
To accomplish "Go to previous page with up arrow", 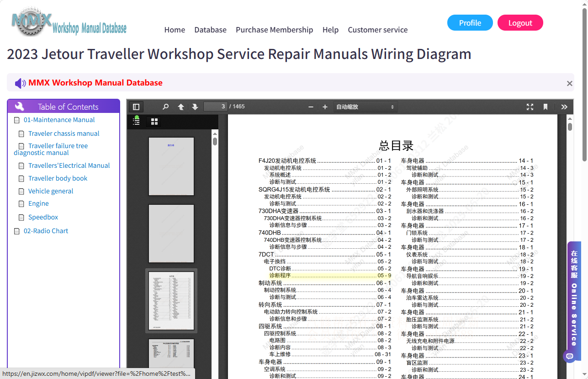I will 181,107.
